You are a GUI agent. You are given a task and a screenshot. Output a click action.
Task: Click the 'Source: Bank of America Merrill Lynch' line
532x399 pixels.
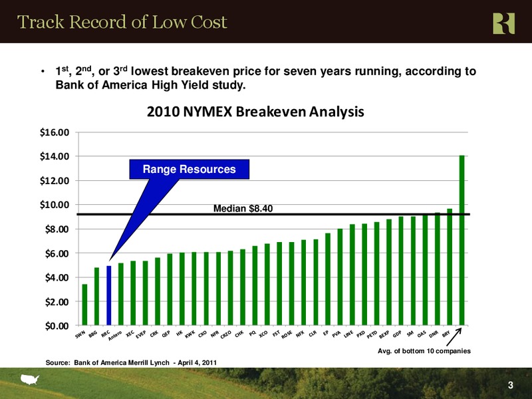131,362
